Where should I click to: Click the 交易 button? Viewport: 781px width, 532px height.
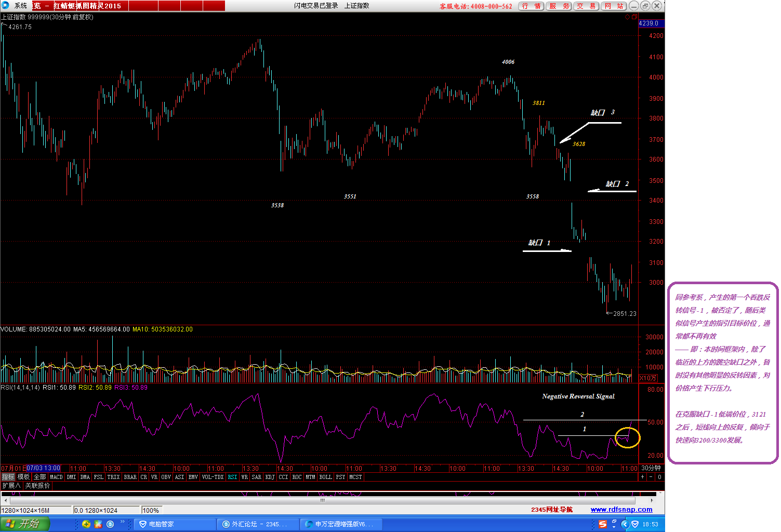(586, 6)
